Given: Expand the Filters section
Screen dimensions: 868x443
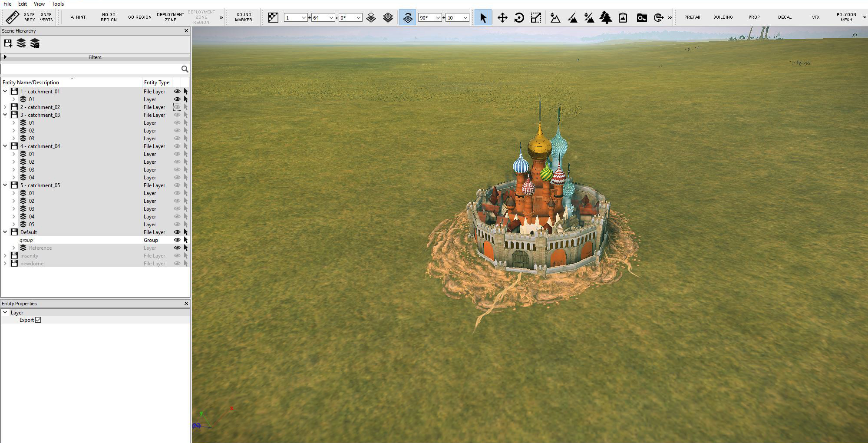Looking at the screenshot, I should (x=95, y=57).
